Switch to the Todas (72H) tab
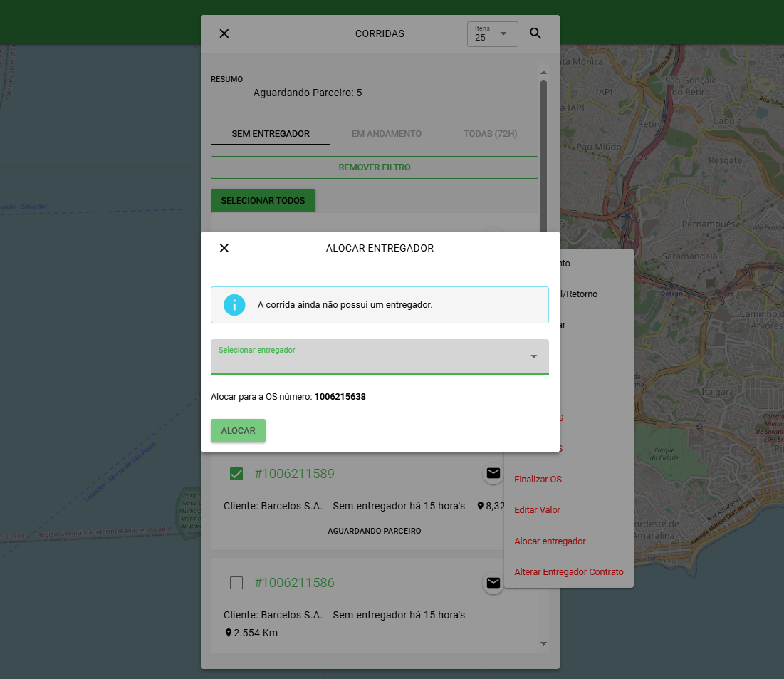 tap(490, 134)
